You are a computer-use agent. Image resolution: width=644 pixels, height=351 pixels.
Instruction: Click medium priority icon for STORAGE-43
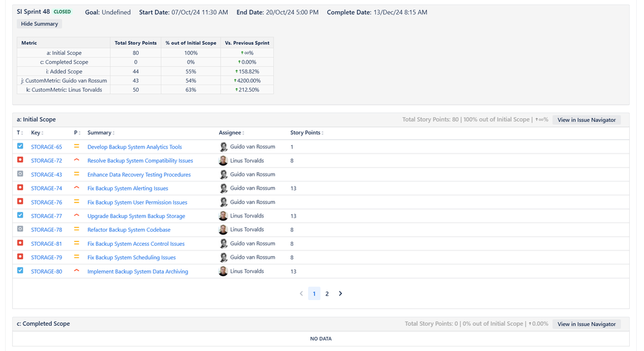point(77,174)
